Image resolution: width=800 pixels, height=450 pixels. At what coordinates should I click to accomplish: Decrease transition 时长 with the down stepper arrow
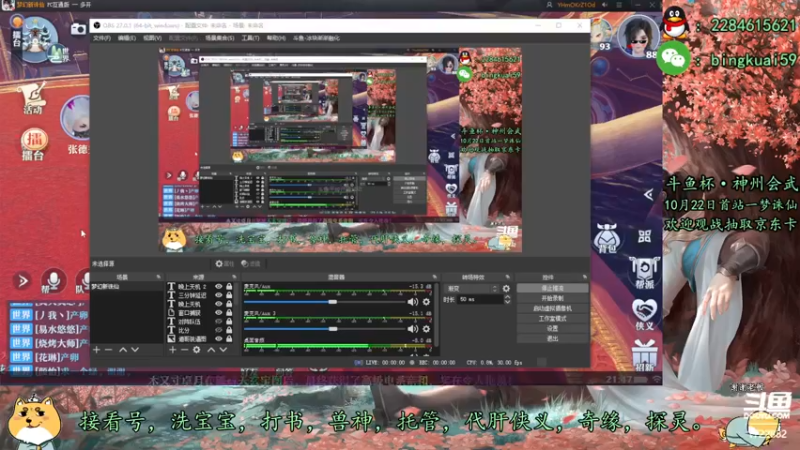507,302
